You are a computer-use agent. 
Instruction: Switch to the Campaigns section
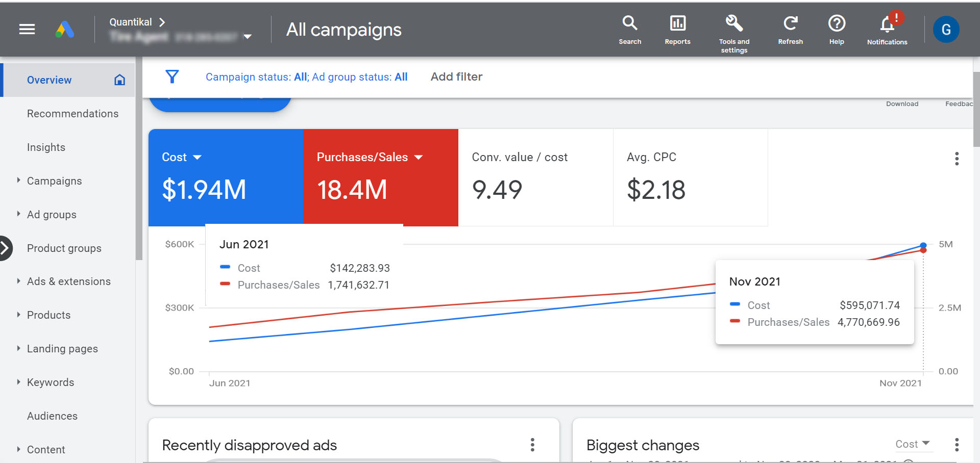tap(54, 181)
